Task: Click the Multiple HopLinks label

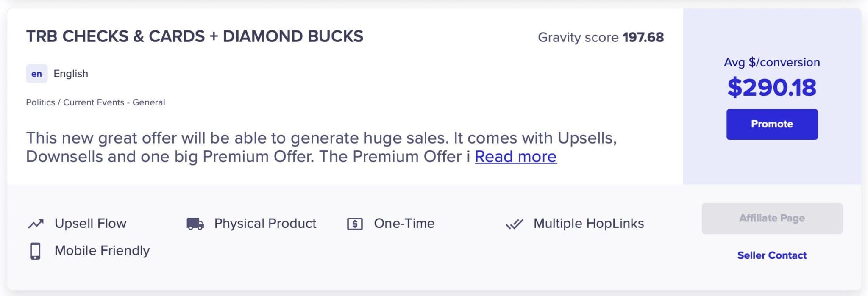Action: pyautogui.click(x=588, y=224)
